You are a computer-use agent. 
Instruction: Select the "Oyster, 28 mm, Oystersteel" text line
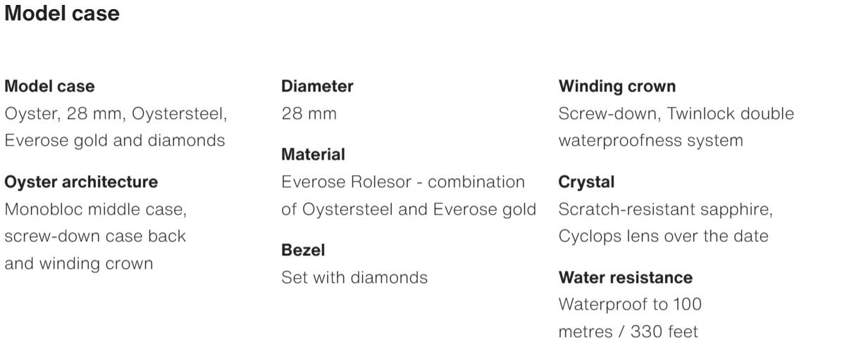[x=116, y=113]
